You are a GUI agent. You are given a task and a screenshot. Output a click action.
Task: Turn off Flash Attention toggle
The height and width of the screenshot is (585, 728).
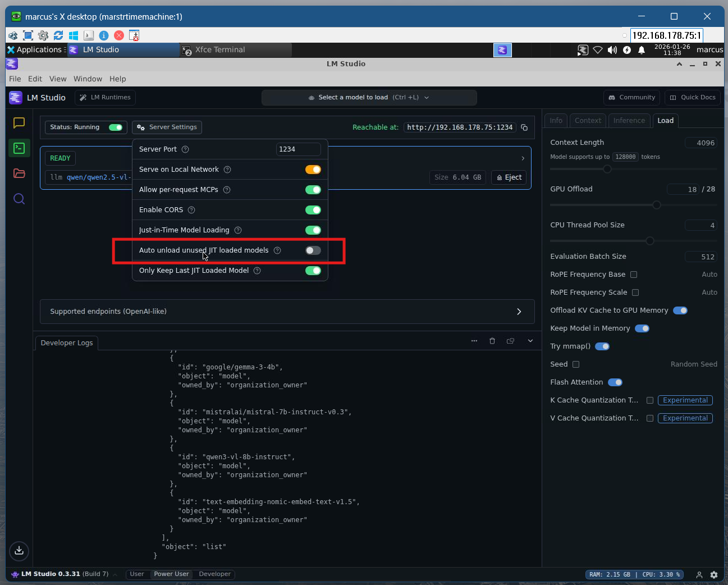pos(615,382)
